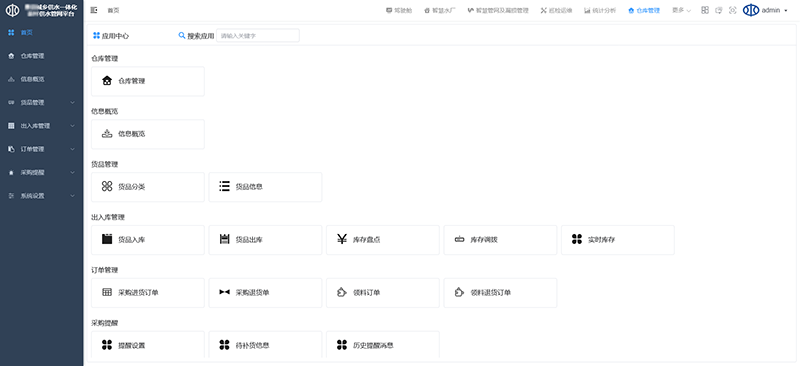Image resolution: width=800 pixels, height=366 pixels.
Task: Open 货品入库 card icon
Action: coord(107,239)
